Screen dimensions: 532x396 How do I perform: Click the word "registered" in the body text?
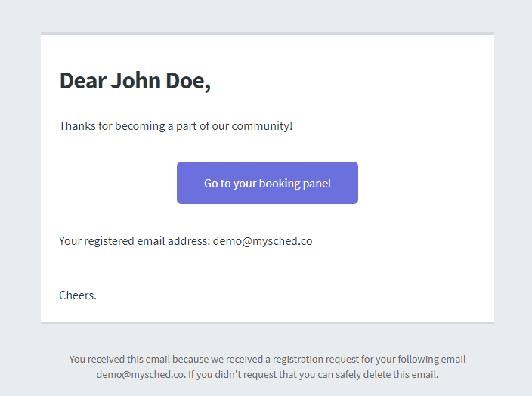110,241
